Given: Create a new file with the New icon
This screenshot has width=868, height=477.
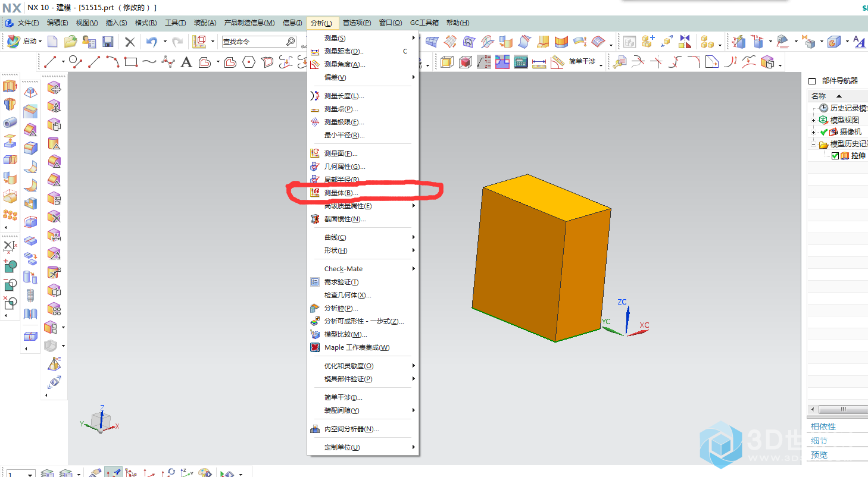Looking at the screenshot, I should [53, 42].
